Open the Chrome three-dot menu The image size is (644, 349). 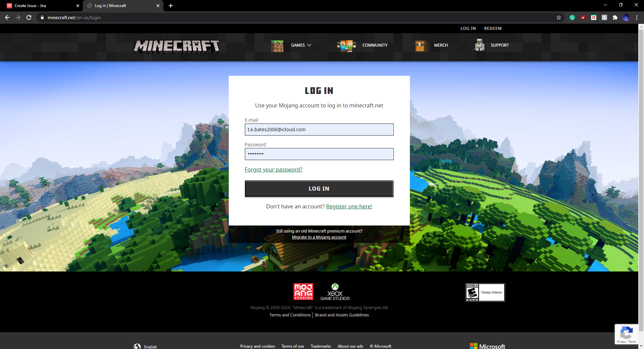(637, 17)
